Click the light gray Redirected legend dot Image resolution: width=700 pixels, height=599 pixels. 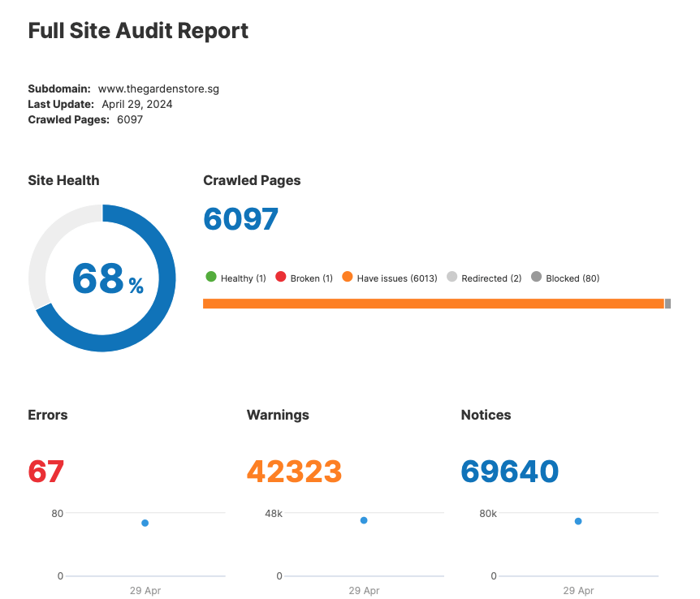pyautogui.click(x=452, y=278)
